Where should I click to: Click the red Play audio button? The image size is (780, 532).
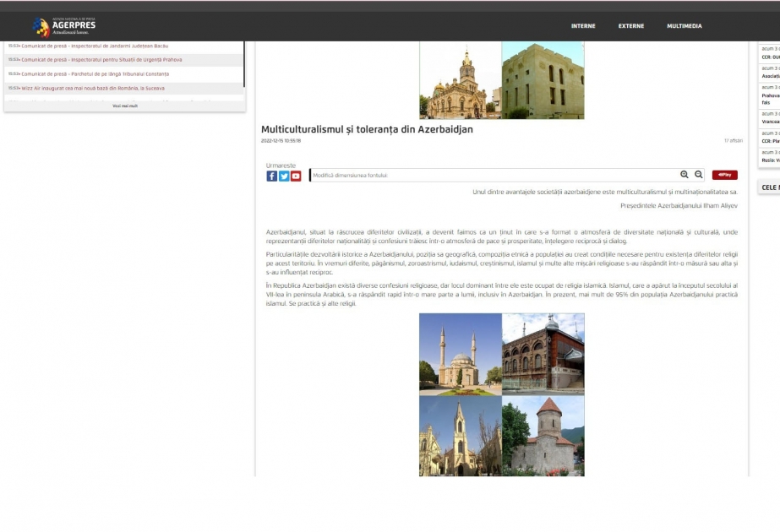click(725, 175)
